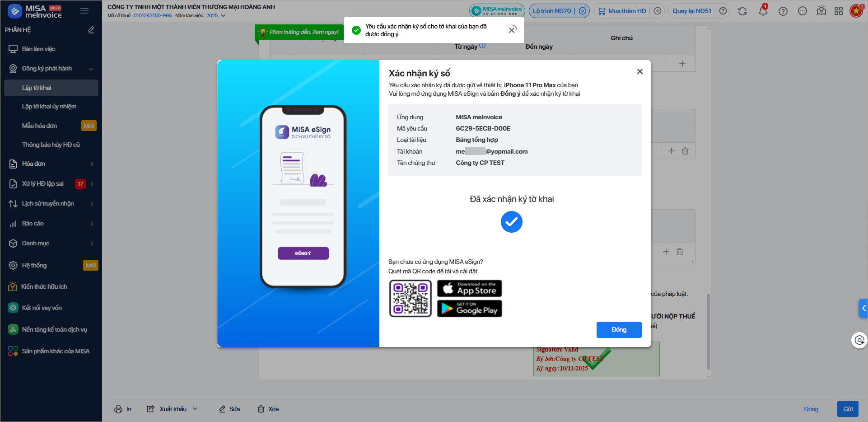Click the refresh sync icon in header

tap(742, 11)
